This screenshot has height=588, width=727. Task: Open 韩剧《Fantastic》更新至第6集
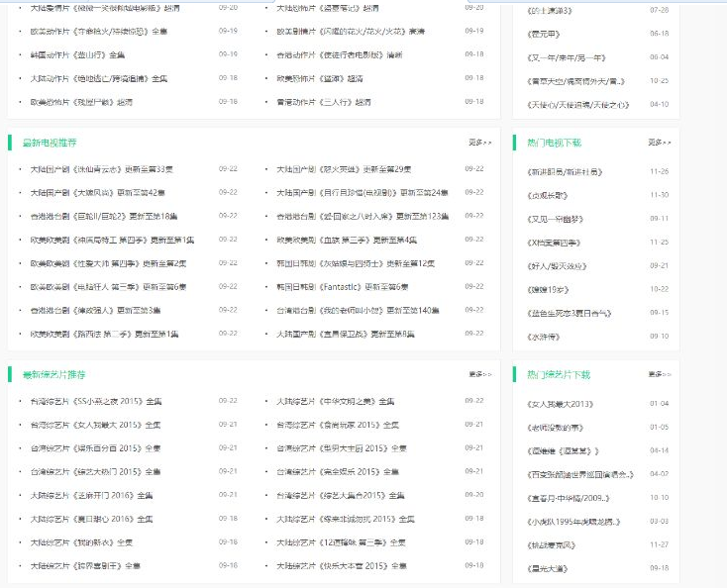(343, 287)
